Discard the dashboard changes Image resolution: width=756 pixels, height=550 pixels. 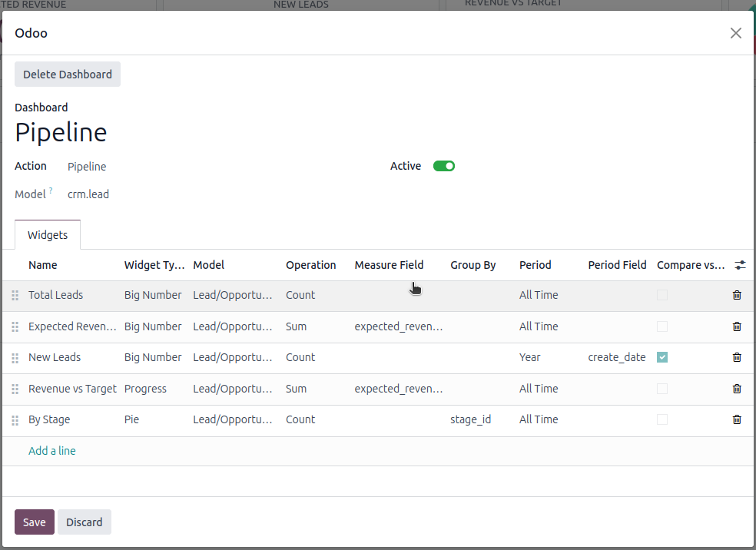click(x=85, y=522)
